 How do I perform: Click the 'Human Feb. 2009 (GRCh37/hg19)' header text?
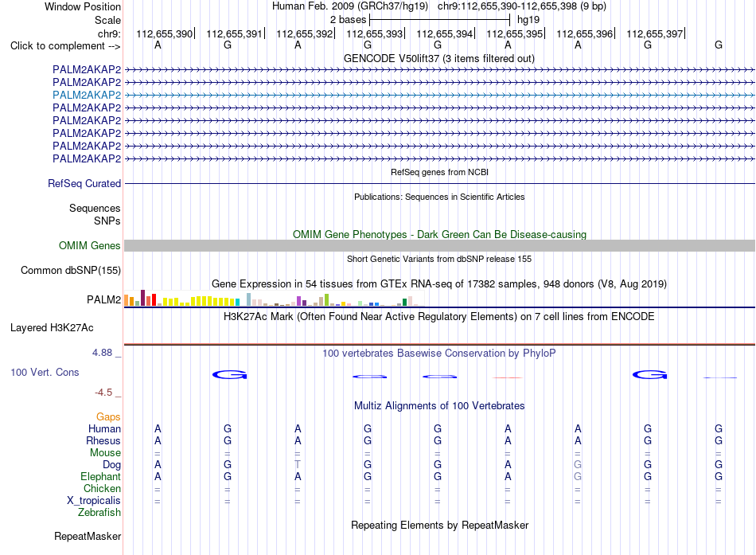coord(350,6)
